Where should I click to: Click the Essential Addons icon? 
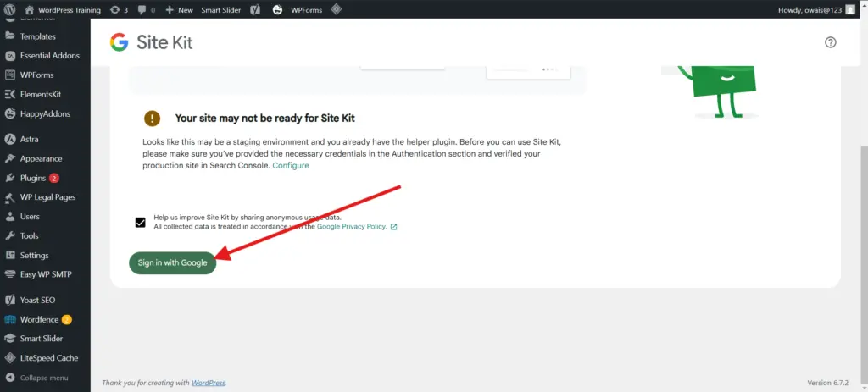point(9,56)
